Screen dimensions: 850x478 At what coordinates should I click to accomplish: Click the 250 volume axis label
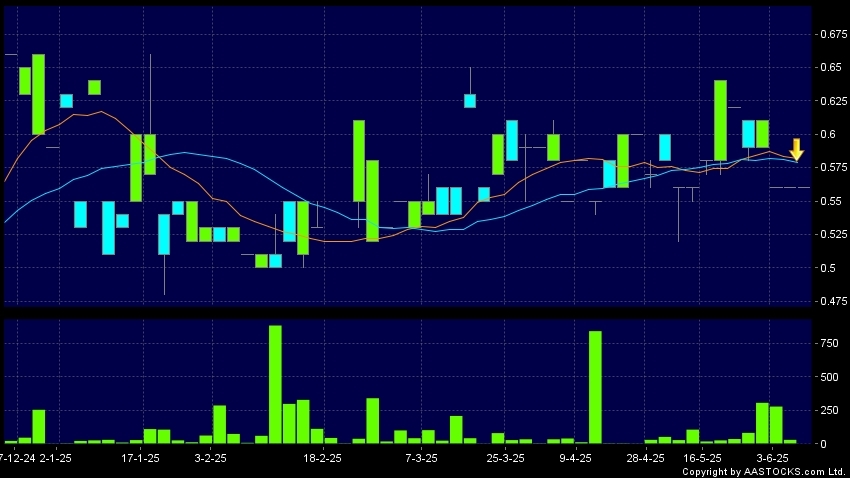pos(829,410)
